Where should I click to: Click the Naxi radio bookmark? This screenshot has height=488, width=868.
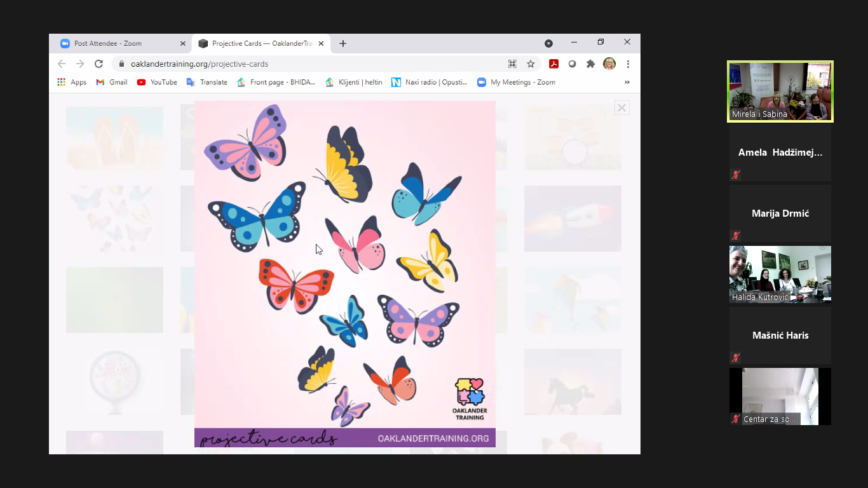click(x=429, y=82)
